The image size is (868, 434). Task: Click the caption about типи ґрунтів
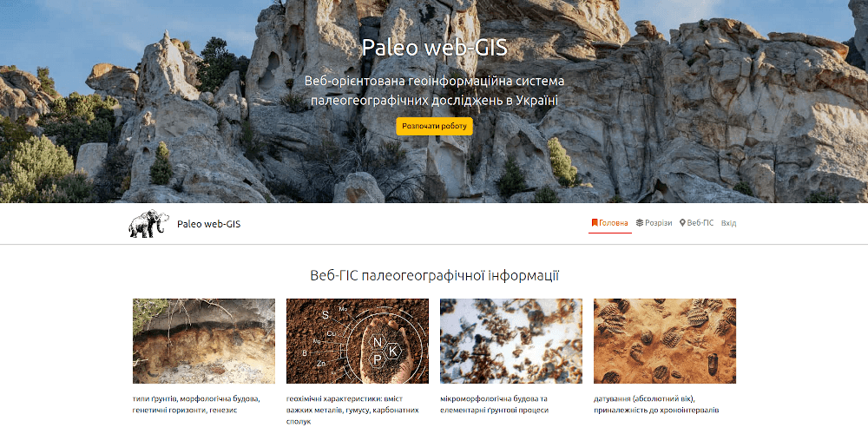click(x=196, y=404)
